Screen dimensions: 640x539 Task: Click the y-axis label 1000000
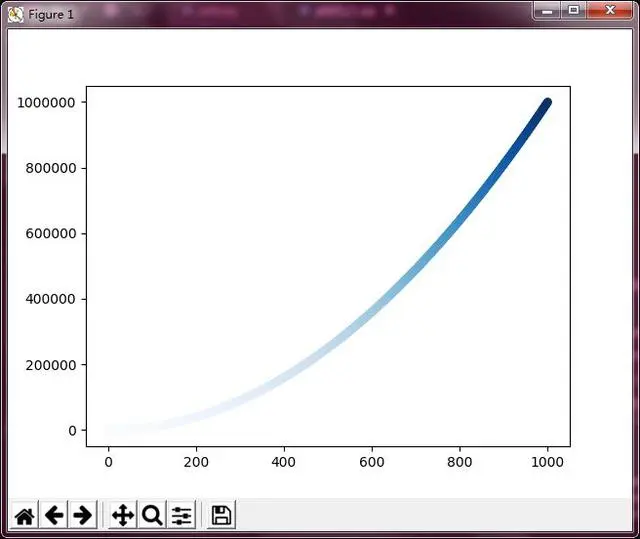click(x=46, y=103)
